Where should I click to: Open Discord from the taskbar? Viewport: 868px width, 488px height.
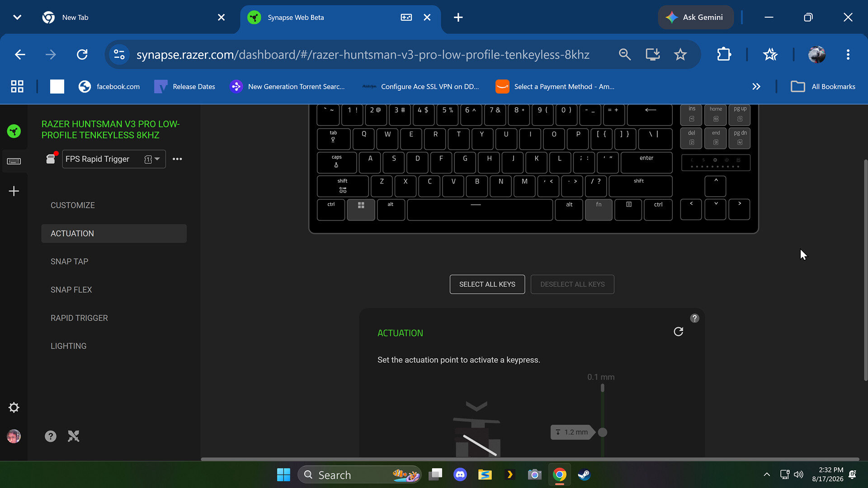click(x=460, y=474)
